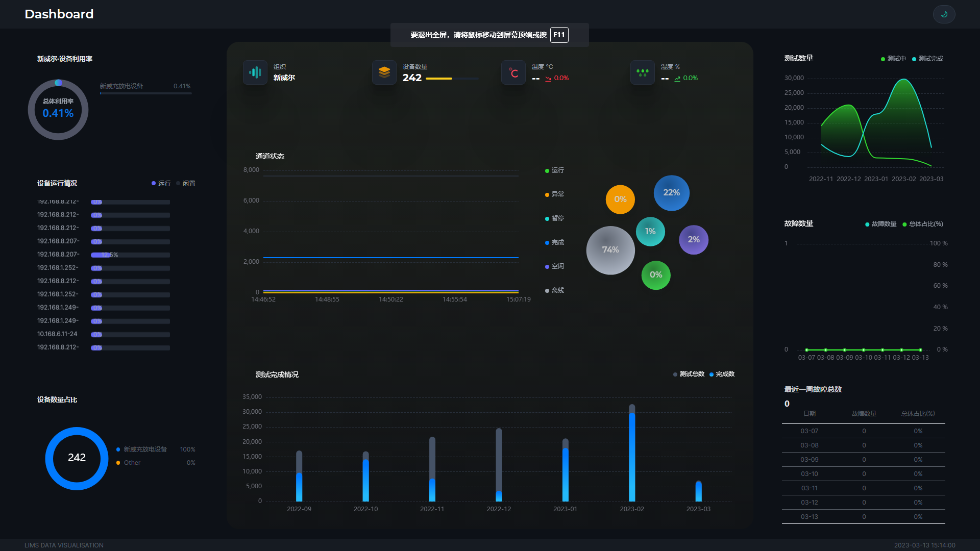Toggle 总体占比(%) legend in fault chart

pos(923,224)
